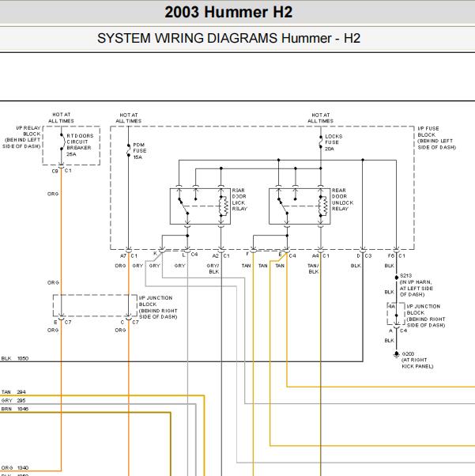Click the G203 ground symbol
The width and height of the screenshot is (475, 476).
tap(396, 354)
